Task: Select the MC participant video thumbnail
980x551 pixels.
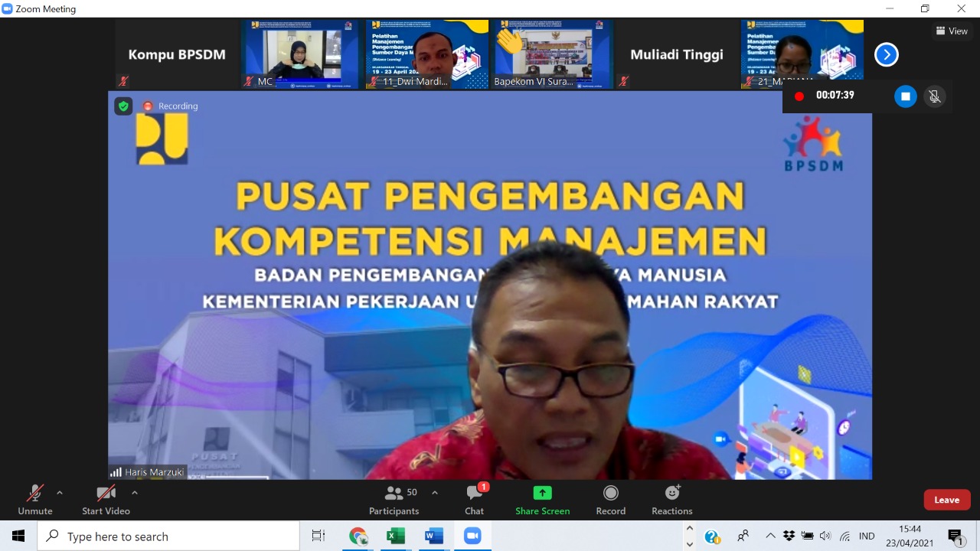Action: coord(300,54)
